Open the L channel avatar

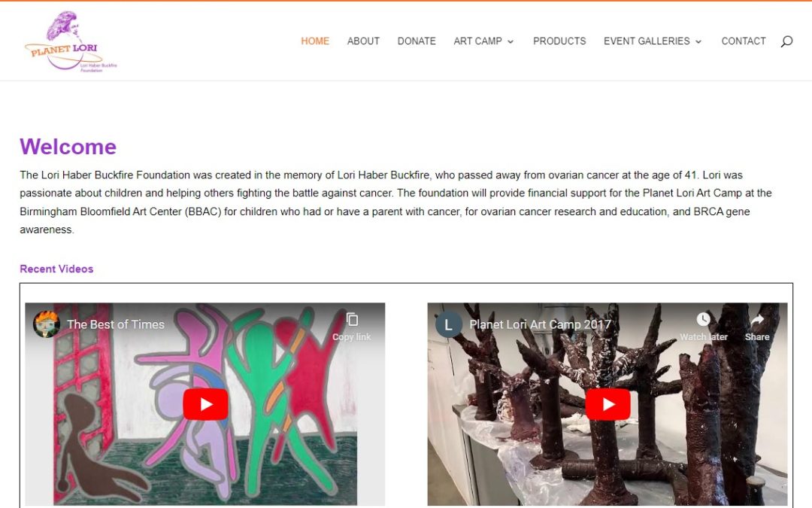click(x=448, y=324)
